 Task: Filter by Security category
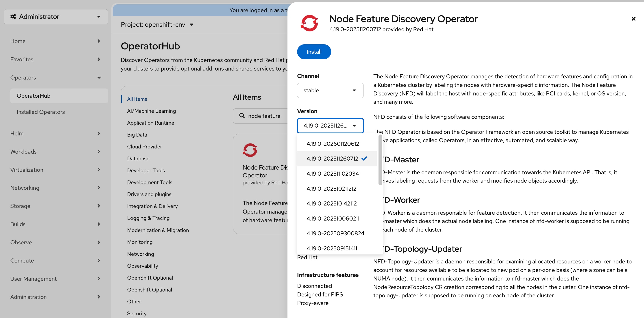pyautogui.click(x=137, y=314)
